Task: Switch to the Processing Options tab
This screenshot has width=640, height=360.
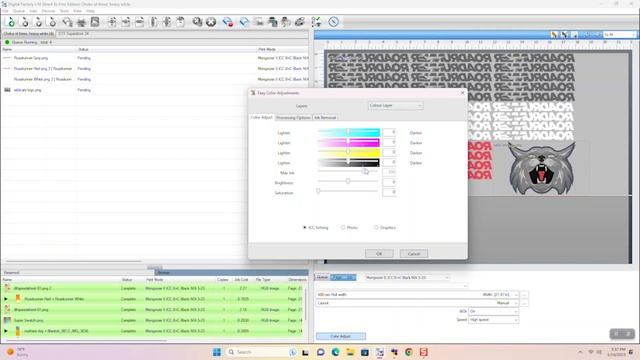Action: tap(293, 118)
